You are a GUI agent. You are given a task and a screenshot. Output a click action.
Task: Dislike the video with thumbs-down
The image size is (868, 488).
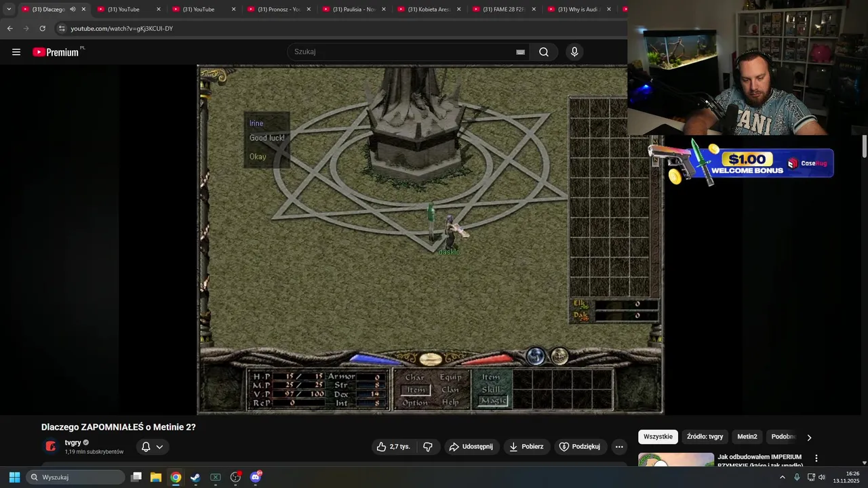pos(428,447)
